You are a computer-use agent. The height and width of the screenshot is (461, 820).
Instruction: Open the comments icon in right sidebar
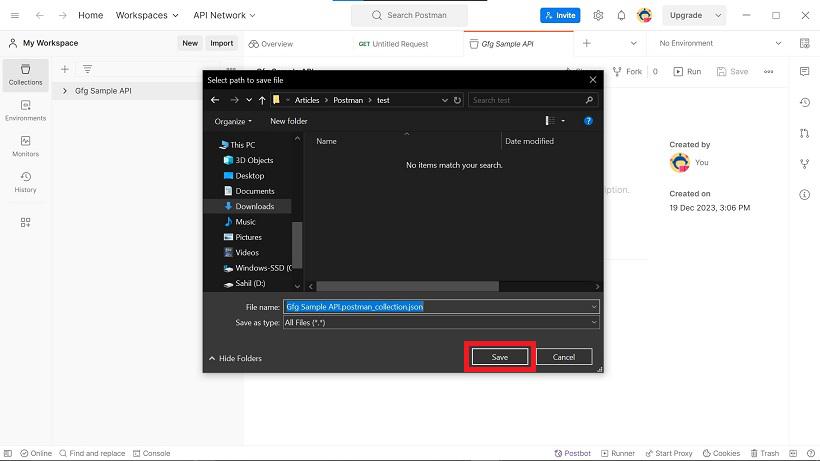tap(804, 72)
